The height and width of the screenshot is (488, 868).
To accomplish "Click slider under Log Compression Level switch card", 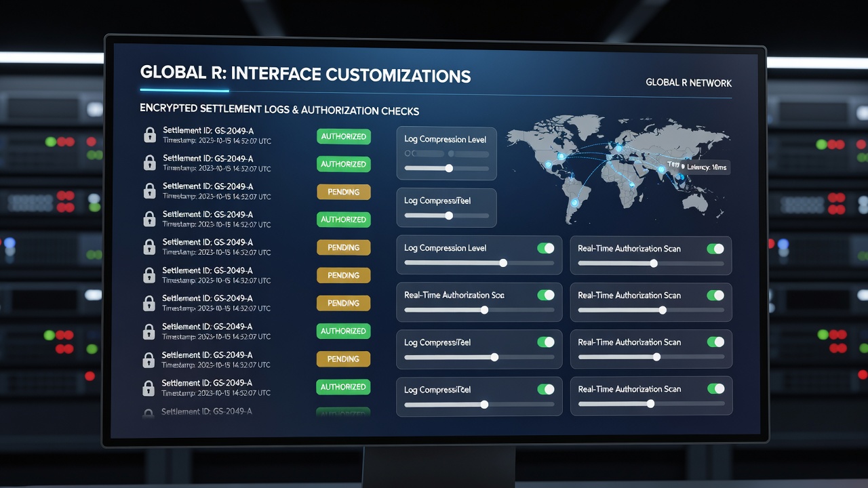I will pyautogui.click(x=479, y=263).
